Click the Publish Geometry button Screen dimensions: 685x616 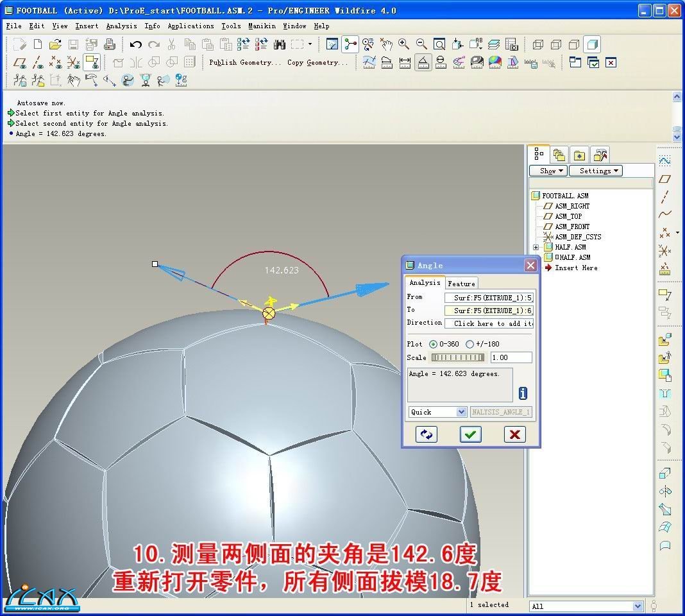(244, 62)
